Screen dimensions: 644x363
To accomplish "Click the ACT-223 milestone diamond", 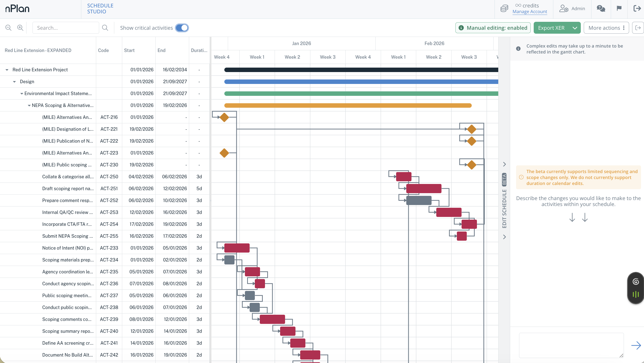I will click(x=224, y=153).
